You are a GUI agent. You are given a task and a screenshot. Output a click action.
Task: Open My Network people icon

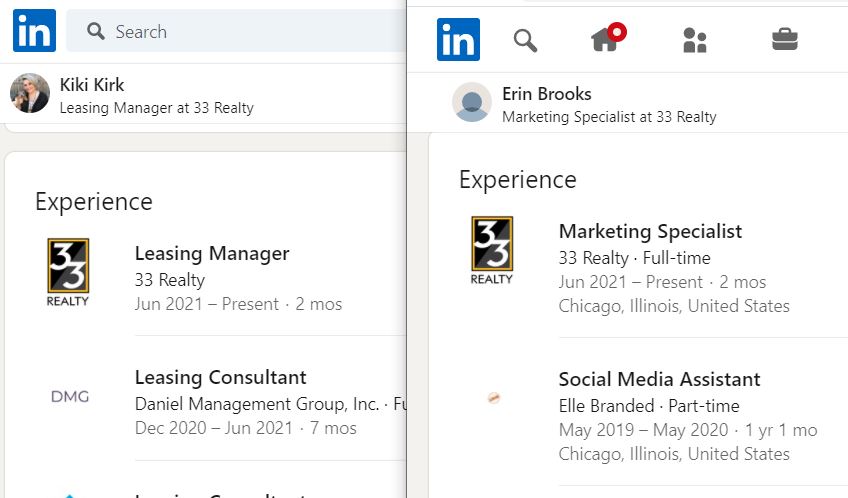click(x=694, y=40)
